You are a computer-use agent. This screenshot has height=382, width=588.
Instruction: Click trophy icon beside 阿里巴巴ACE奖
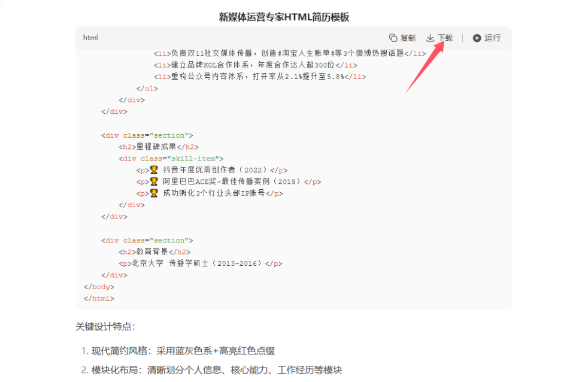[x=154, y=181]
